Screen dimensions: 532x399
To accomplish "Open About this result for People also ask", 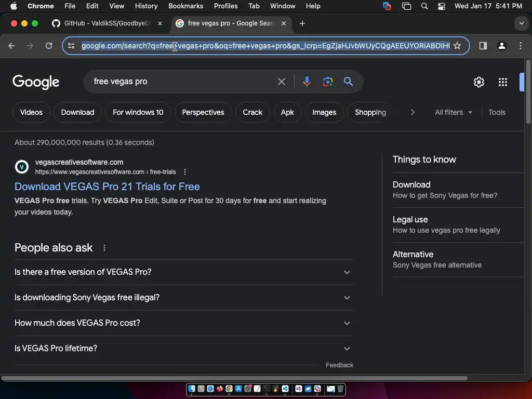I will click(104, 248).
